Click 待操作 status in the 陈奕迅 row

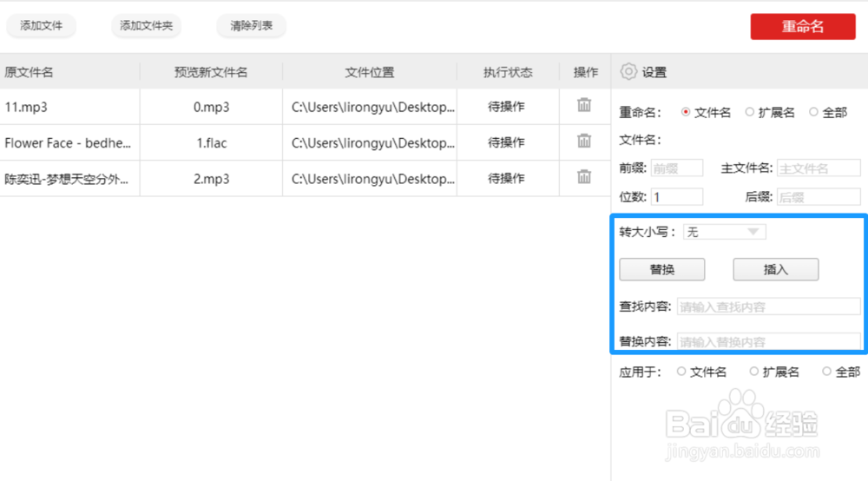click(x=506, y=178)
